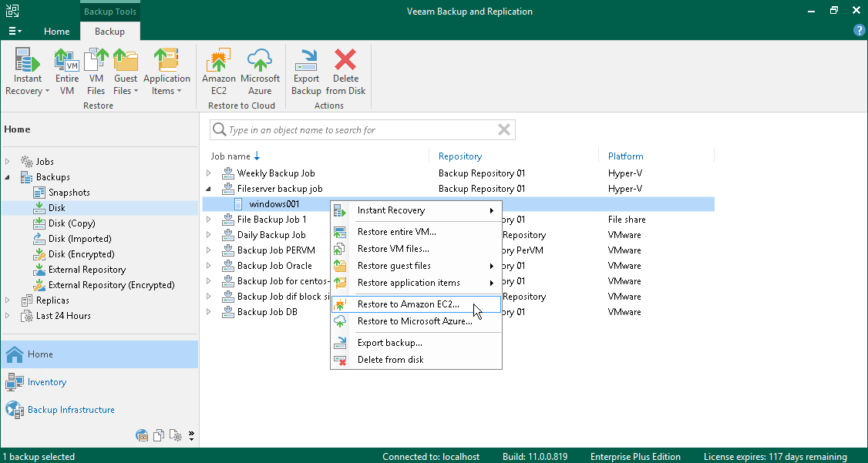Viewport: 868px width, 463px height.
Task: Choose Restore to Amazon EC2... entry
Action: click(415, 304)
